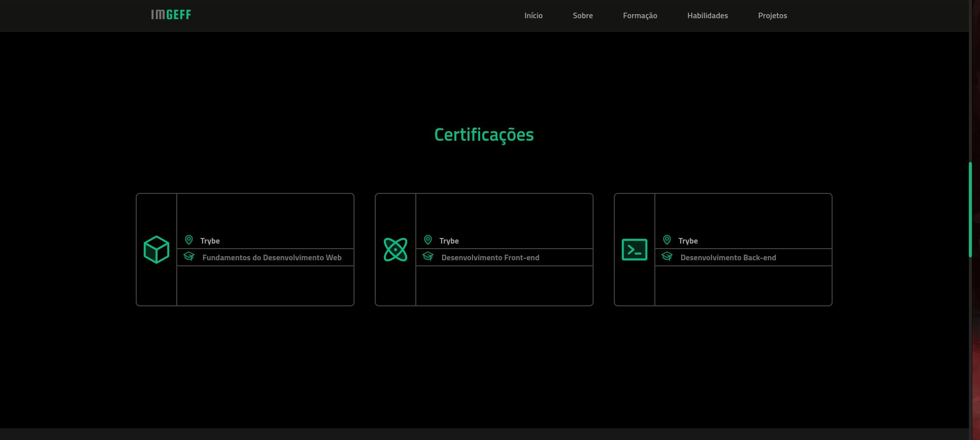Click Trybe label in the Back-end card

coord(688,241)
